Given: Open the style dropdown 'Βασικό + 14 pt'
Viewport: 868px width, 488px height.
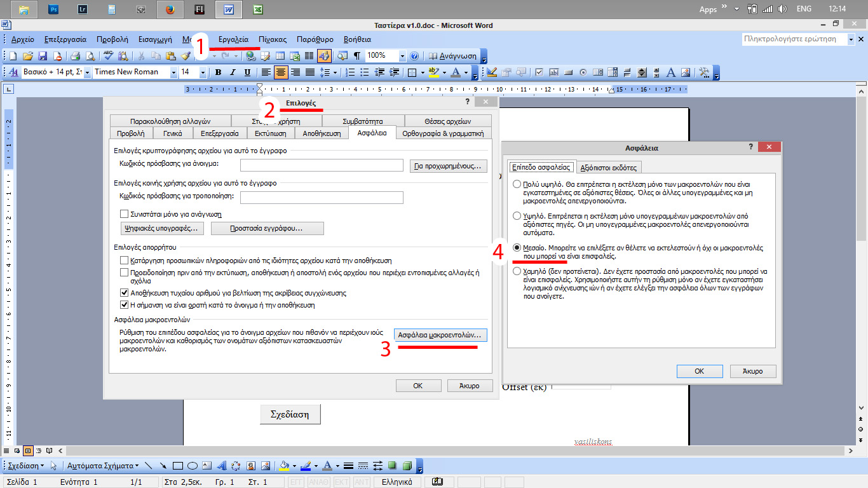Looking at the screenshot, I should 87,72.
